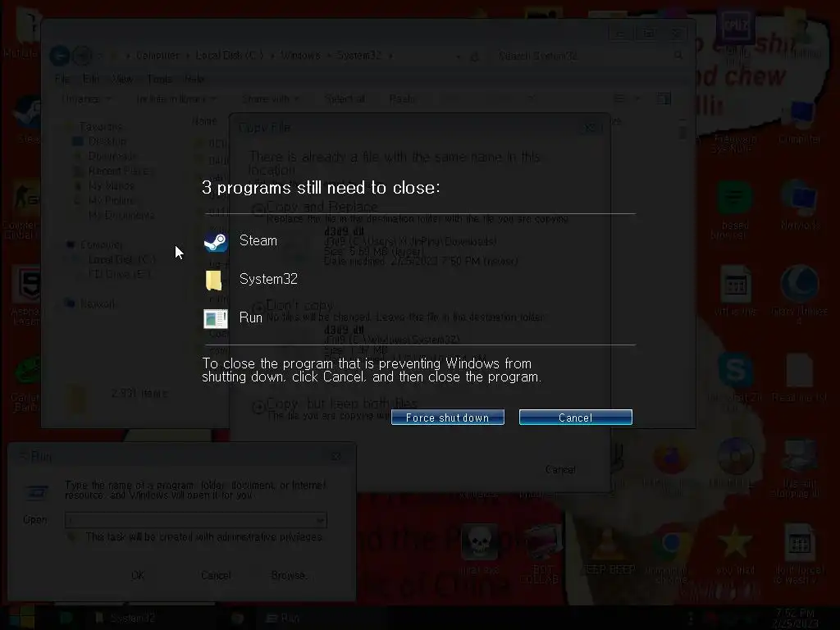Click the System32 taskbar button

pyautogui.click(x=126, y=618)
